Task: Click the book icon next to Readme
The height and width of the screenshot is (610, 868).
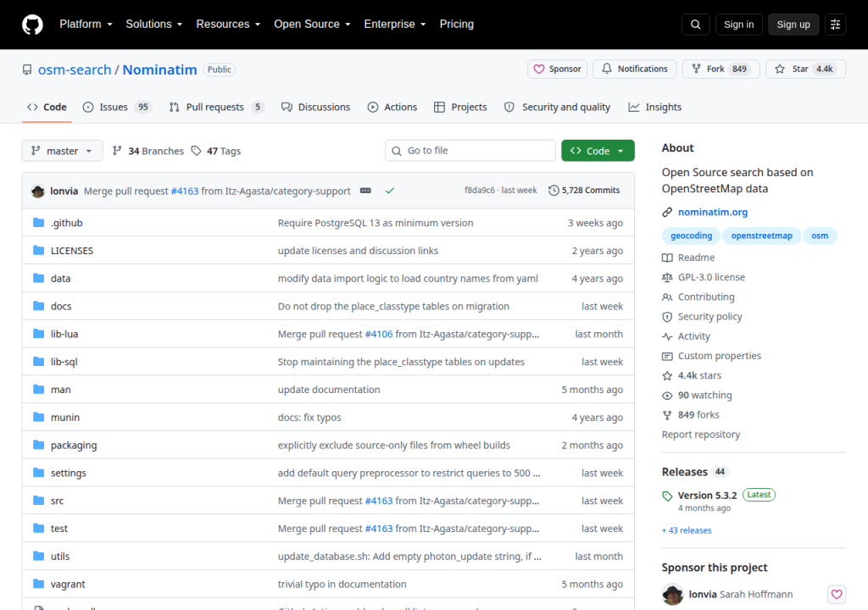Action: point(667,258)
